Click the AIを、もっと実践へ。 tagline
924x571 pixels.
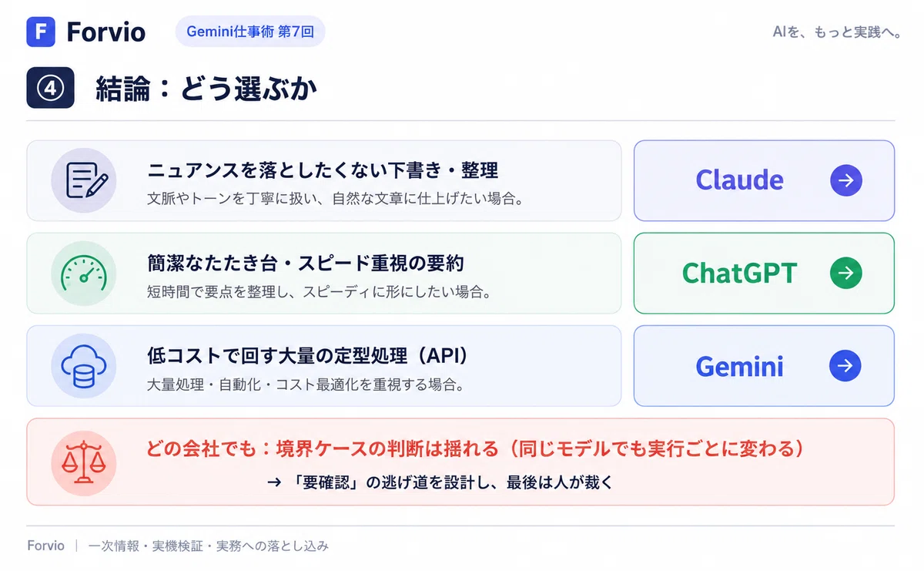click(836, 32)
